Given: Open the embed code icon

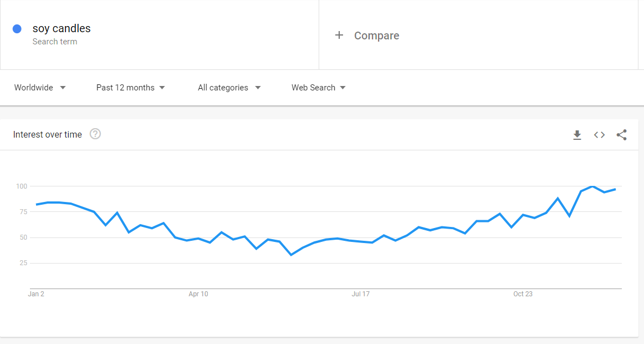Looking at the screenshot, I should click(x=599, y=135).
